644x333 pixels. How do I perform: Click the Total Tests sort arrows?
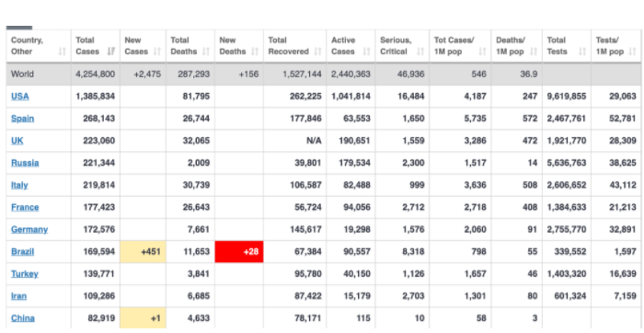tap(582, 52)
